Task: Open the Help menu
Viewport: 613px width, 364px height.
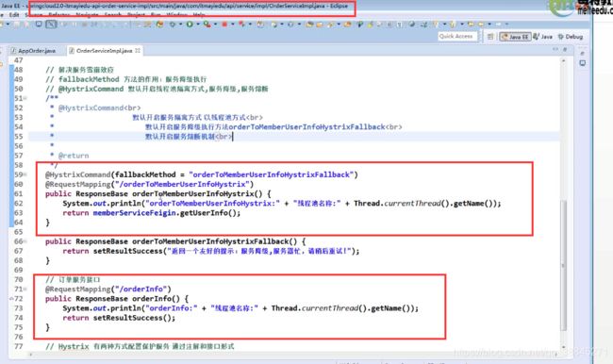Action: [x=199, y=15]
